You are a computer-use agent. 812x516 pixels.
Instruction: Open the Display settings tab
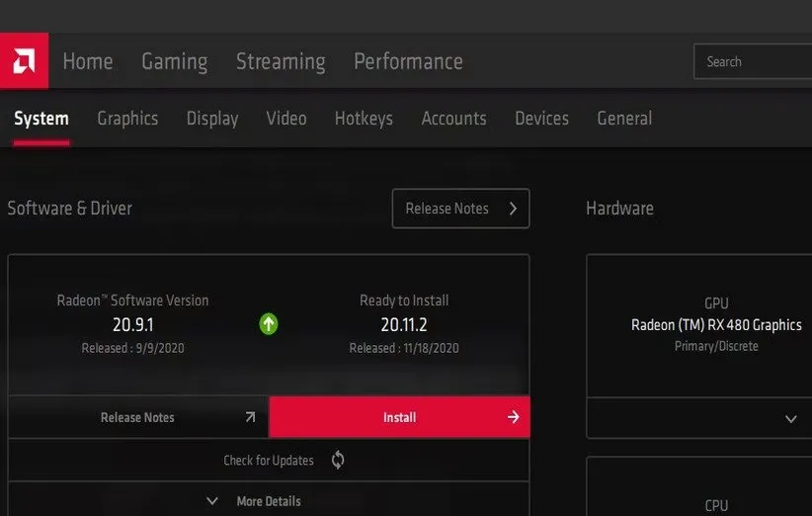[x=212, y=119]
